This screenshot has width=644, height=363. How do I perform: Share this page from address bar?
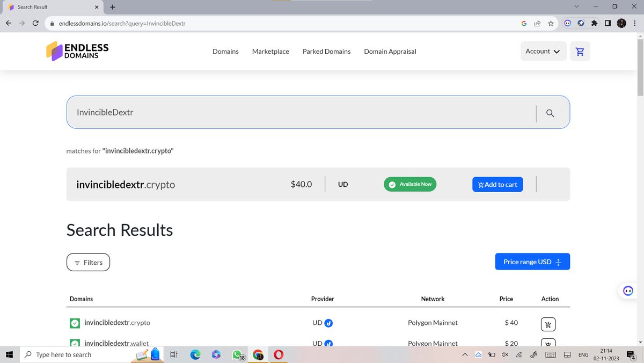point(537,24)
